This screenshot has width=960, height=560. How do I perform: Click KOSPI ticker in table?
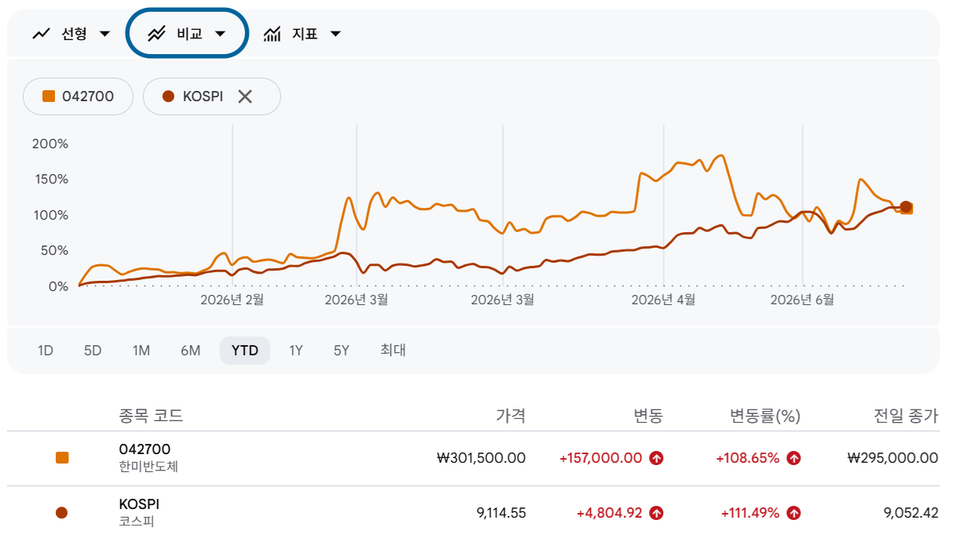click(139, 504)
